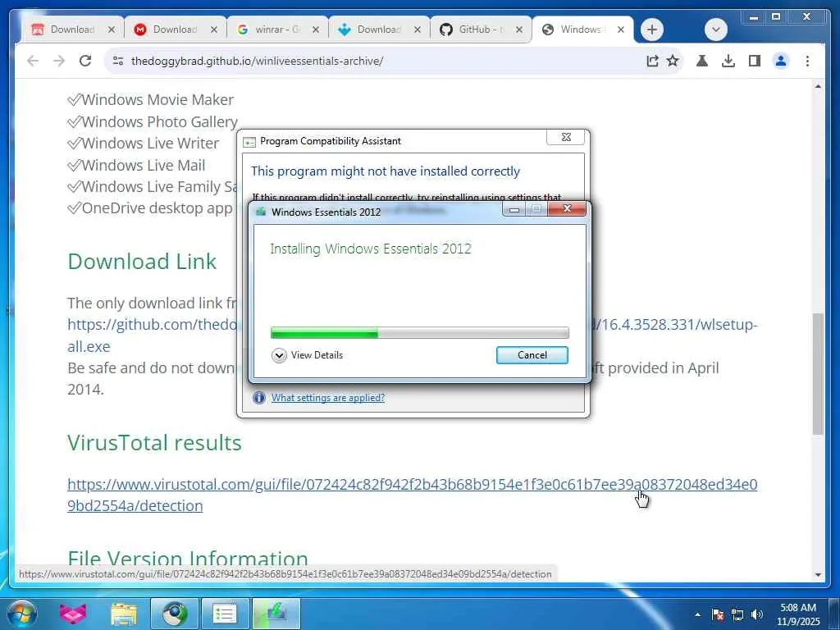Click 'File Version Information' heading
Viewport: 840px width, 630px height.
188,559
